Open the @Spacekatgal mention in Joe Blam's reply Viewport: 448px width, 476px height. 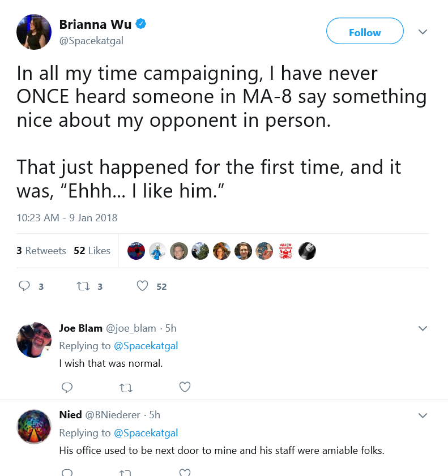click(146, 345)
